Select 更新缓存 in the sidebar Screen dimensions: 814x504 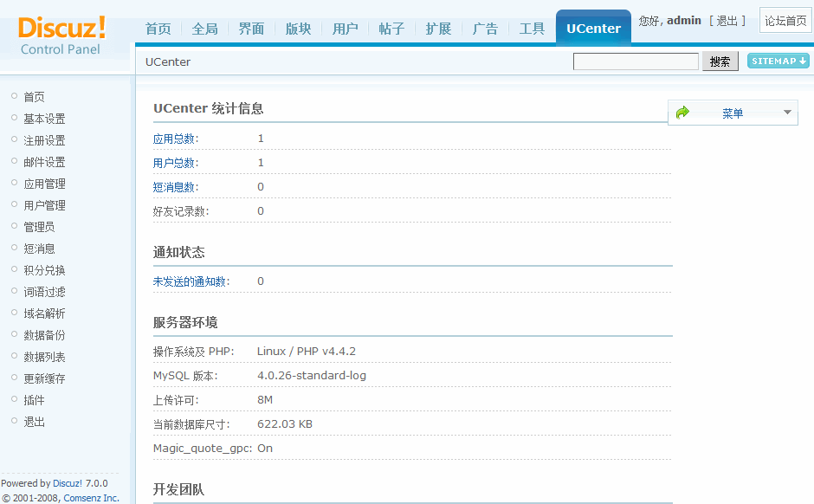point(44,378)
